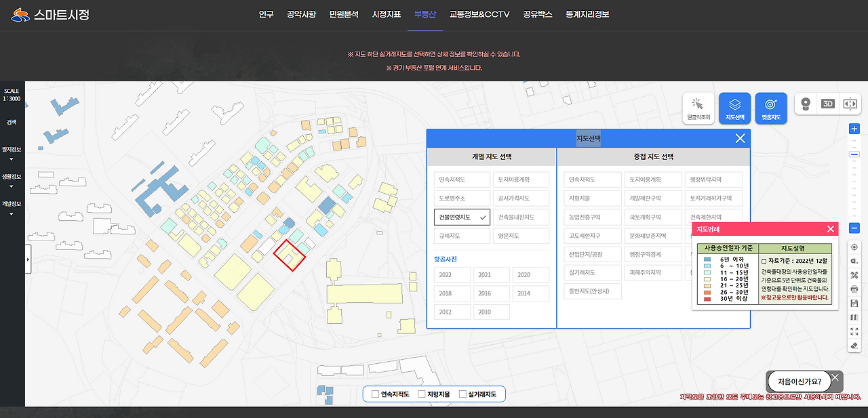The image size is (868, 418).
Task: Open the measurement ruler tool
Action: tap(854, 276)
